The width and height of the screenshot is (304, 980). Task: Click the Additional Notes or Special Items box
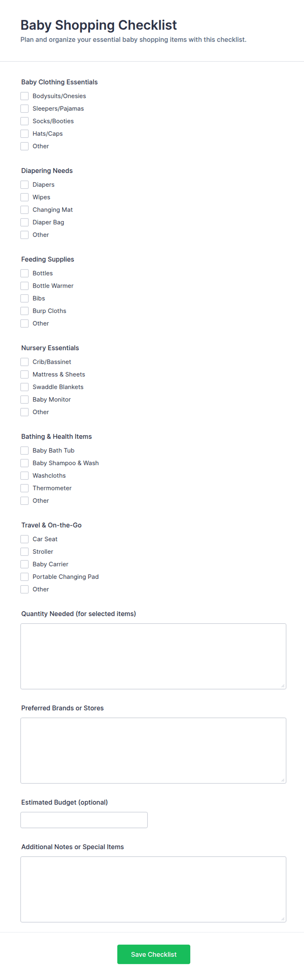[153, 890]
